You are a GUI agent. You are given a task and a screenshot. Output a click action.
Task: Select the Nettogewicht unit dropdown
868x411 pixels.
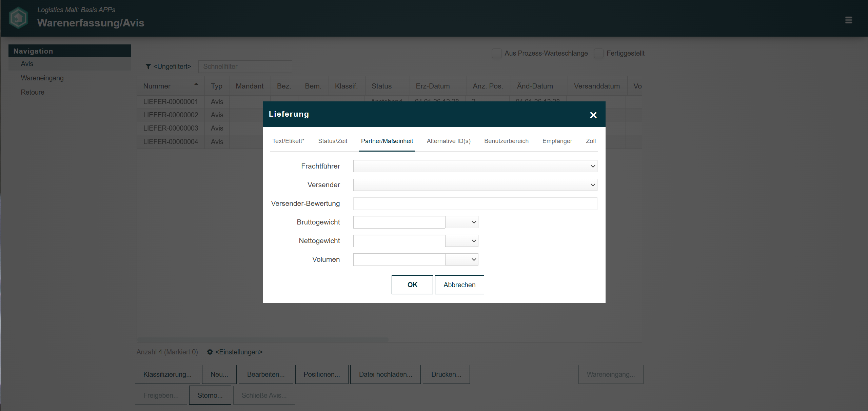click(x=461, y=241)
